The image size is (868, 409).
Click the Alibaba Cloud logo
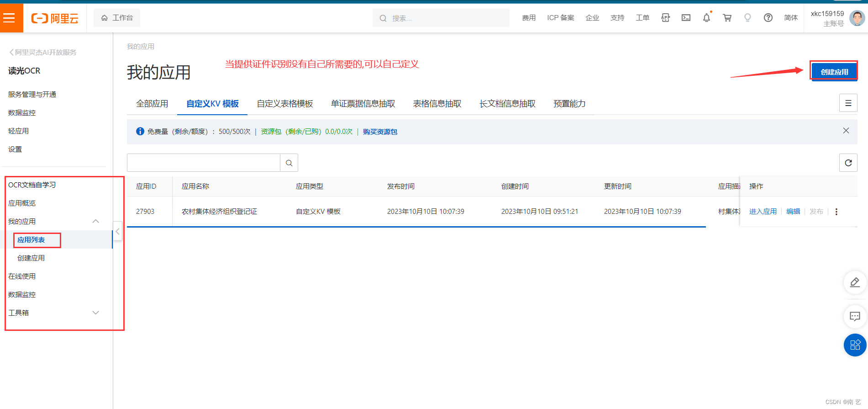[55, 18]
